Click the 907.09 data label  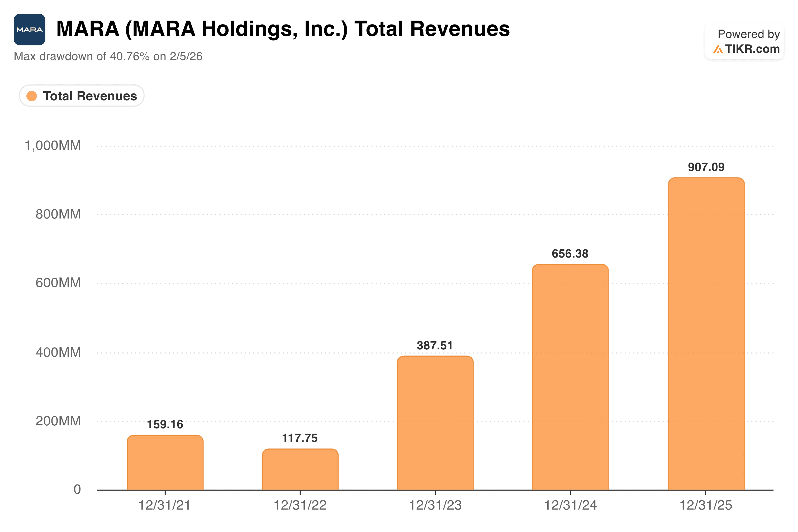(x=706, y=167)
